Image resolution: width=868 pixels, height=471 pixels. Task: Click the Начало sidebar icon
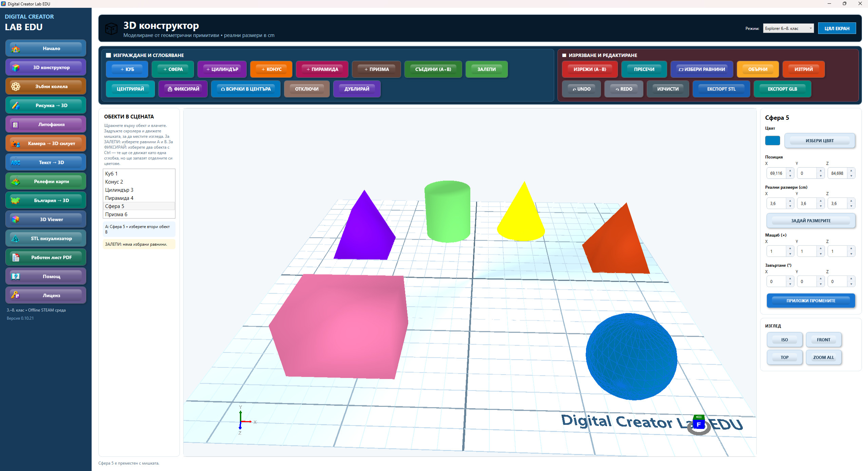[16, 49]
